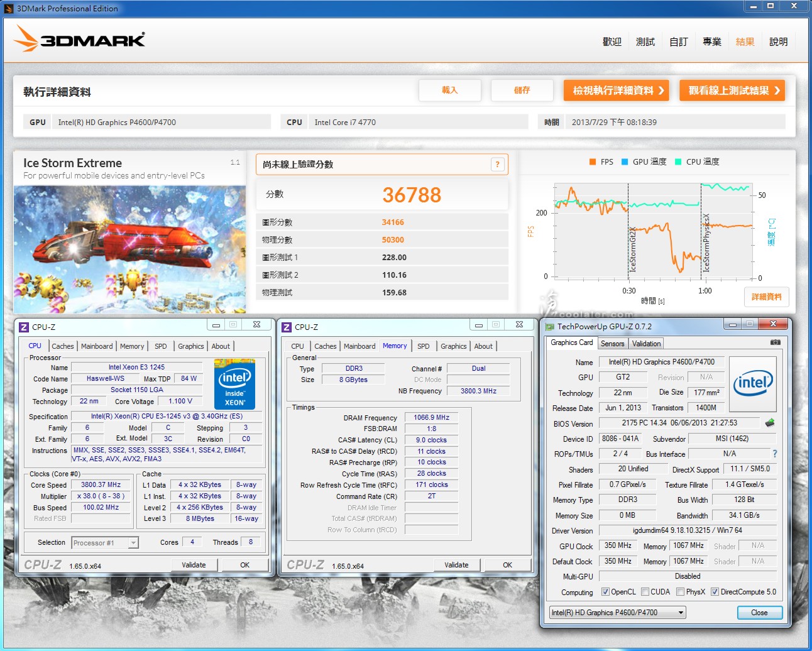Switch to CPU tab in CPU-Z Memory window
812x651 pixels.
[x=297, y=346]
